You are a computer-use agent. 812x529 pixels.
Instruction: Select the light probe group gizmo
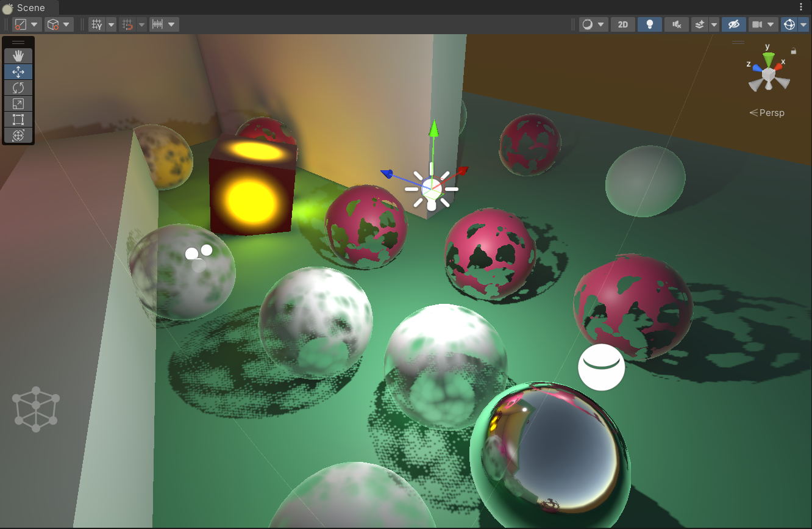36,409
